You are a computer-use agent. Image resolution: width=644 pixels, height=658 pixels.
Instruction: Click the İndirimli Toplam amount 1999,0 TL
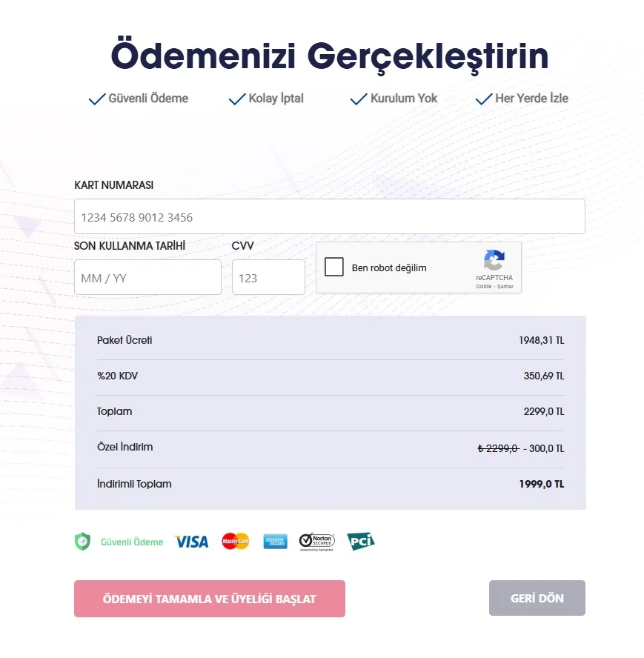(541, 484)
